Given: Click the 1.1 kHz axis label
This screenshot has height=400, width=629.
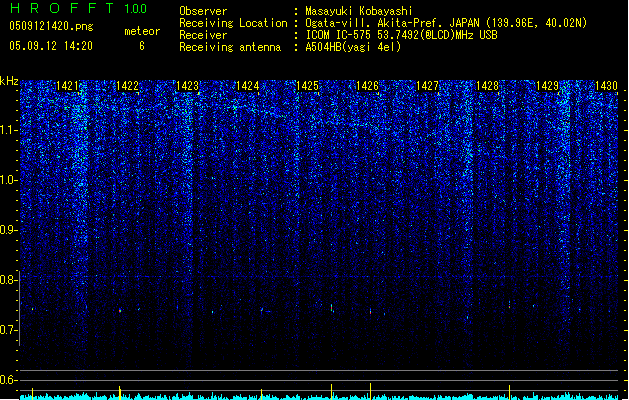Looking at the screenshot, I should click(8, 130).
